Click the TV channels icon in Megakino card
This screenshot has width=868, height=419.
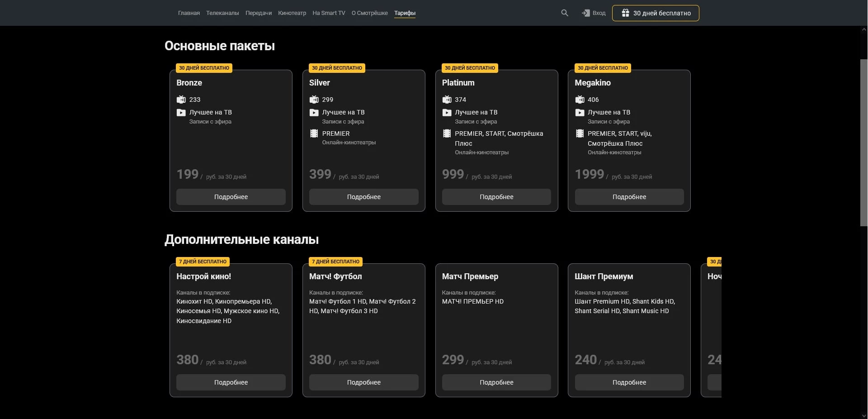[x=580, y=100]
